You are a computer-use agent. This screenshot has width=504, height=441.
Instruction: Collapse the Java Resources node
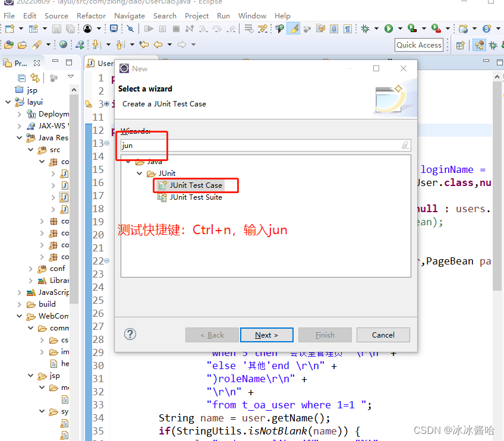point(19,138)
